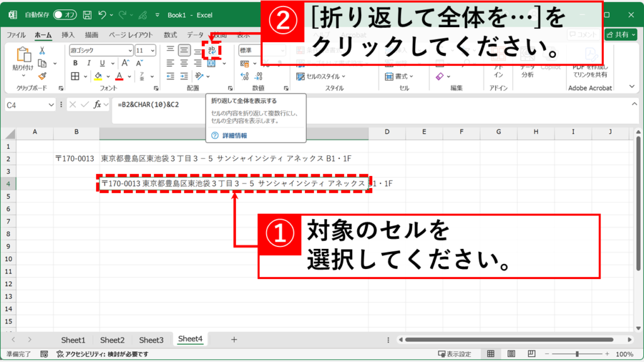Align cell text to the right

(x=198, y=63)
